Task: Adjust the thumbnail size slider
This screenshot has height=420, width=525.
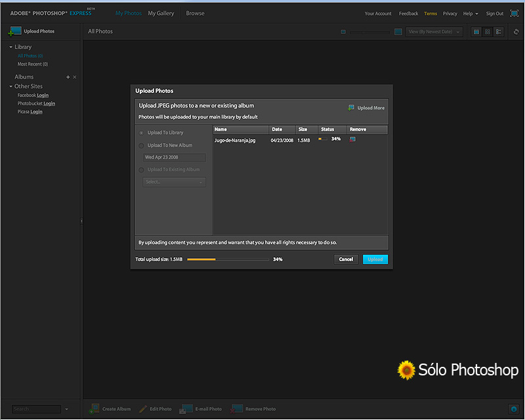Action: pyautogui.click(x=364, y=31)
